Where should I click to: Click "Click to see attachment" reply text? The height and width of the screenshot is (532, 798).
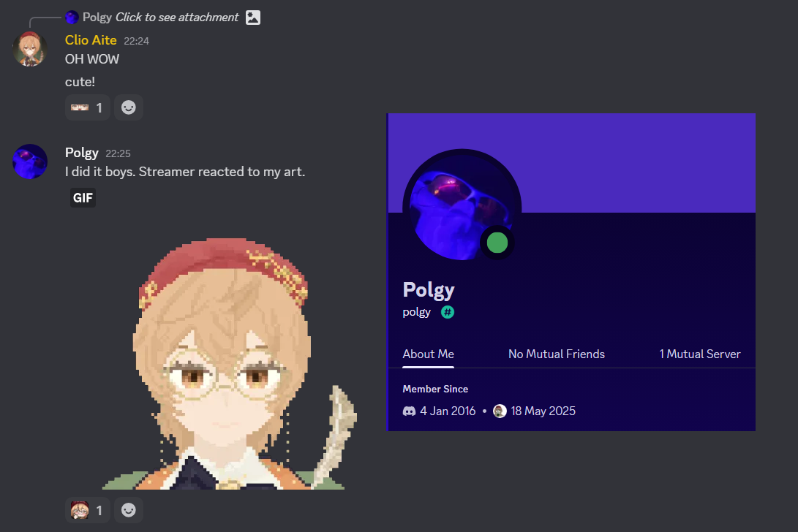[x=176, y=18]
